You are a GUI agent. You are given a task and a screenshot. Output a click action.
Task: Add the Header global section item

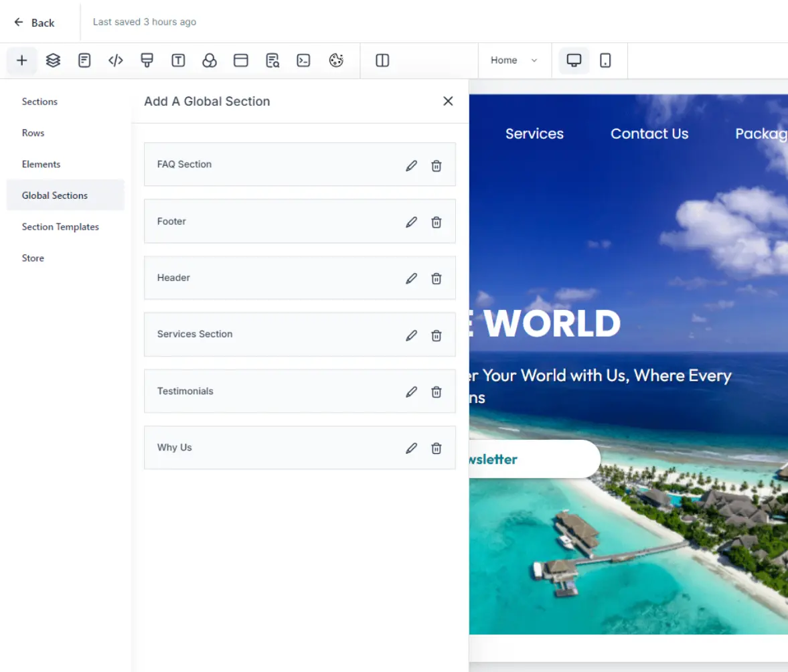(x=268, y=278)
